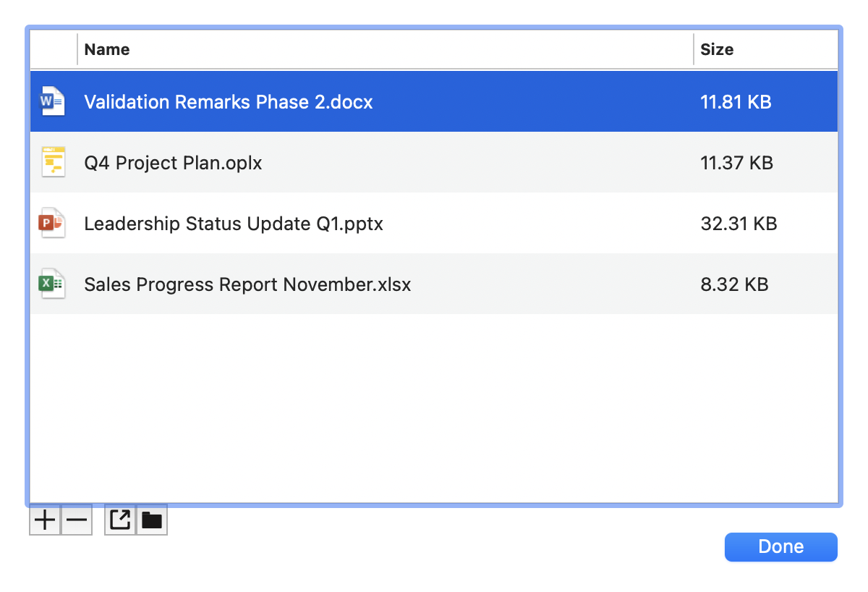Select Validation Remarks Phase 2.docx
The image size is (868, 592).
(229, 102)
